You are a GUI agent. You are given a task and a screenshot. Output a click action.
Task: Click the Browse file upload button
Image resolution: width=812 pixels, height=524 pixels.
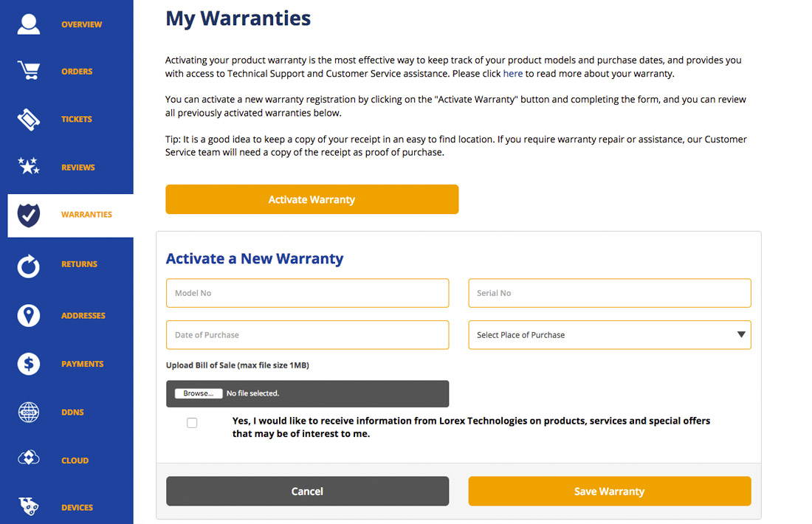point(199,393)
